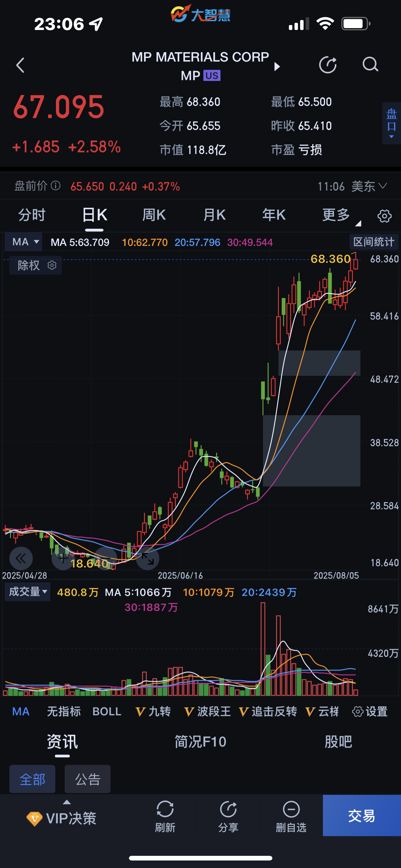Select the 九转 VIP indicator
This screenshot has height=868, width=401.
click(x=153, y=712)
